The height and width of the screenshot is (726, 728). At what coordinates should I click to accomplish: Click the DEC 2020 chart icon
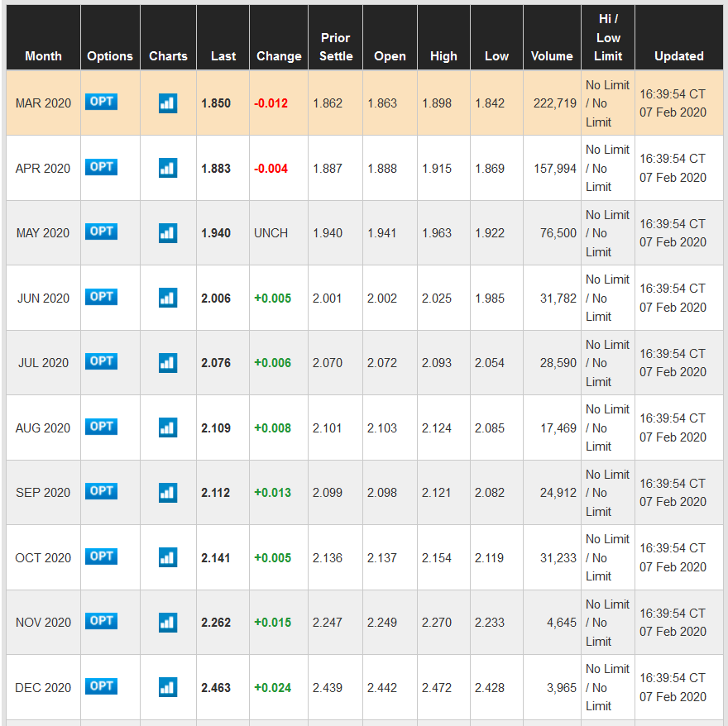pyautogui.click(x=168, y=687)
